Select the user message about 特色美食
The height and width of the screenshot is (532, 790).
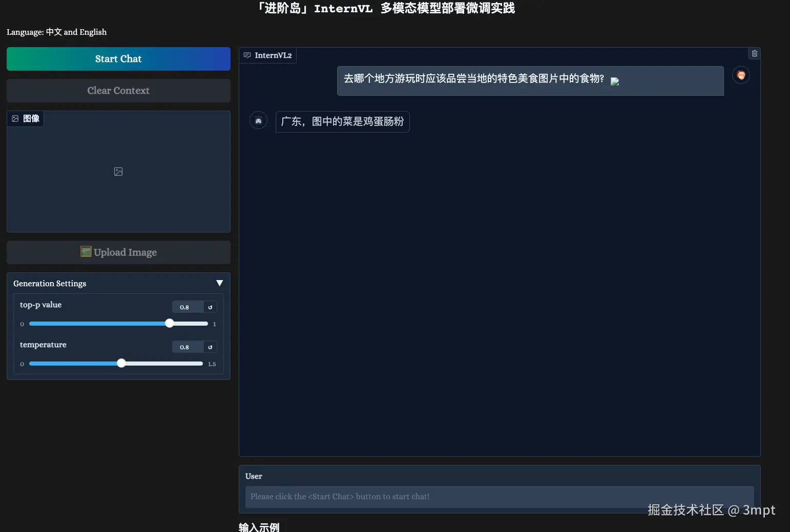coord(530,81)
